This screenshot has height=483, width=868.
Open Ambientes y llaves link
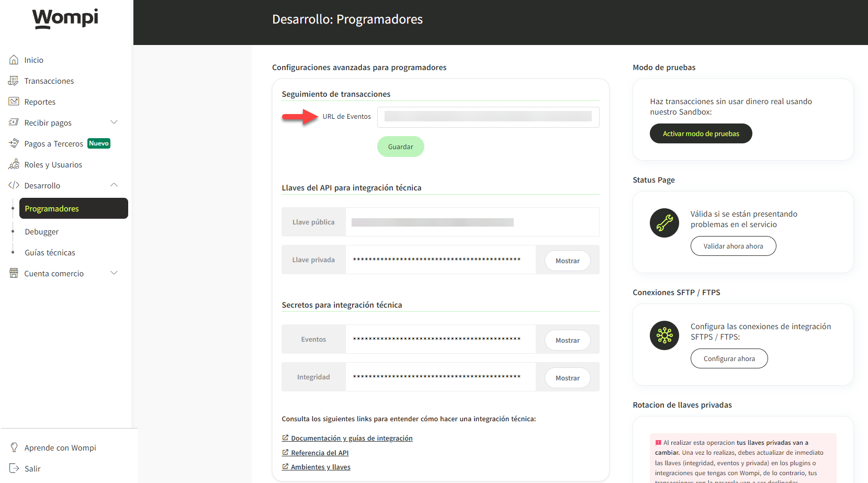click(321, 467)
